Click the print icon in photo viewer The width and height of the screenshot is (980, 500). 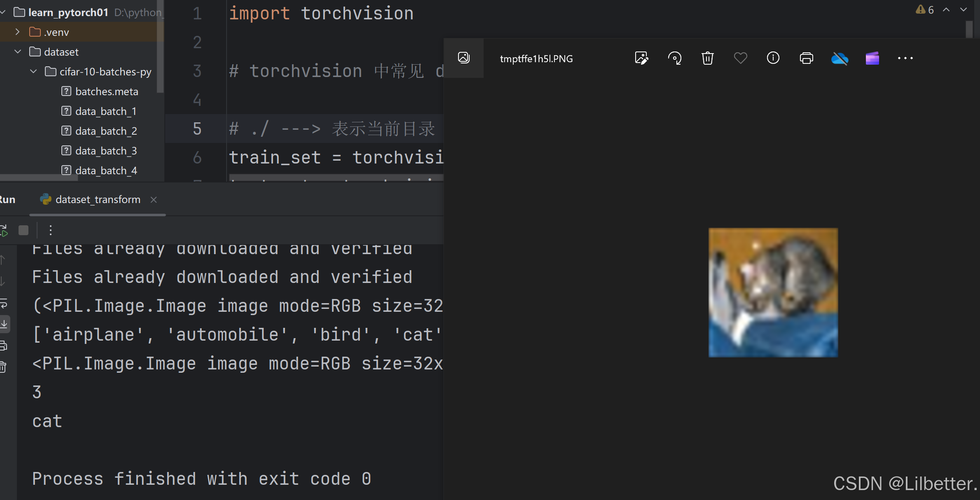click(806, 58)
